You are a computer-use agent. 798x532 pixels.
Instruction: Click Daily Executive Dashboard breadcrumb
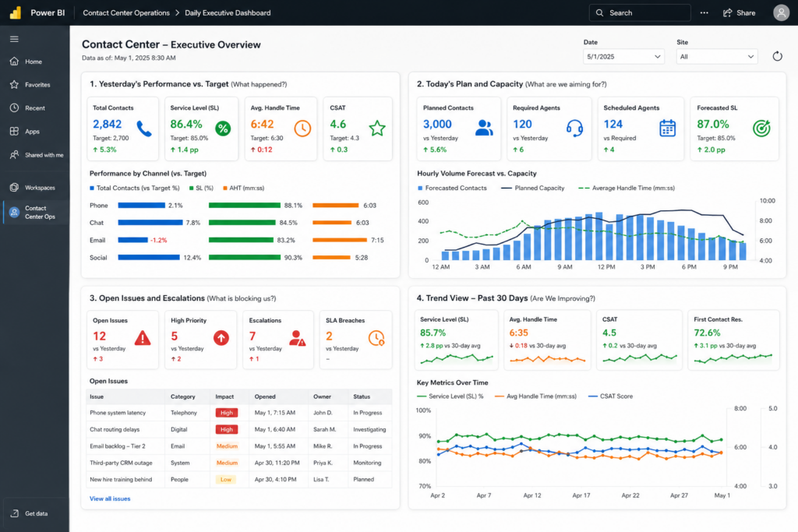pos(228,12)
